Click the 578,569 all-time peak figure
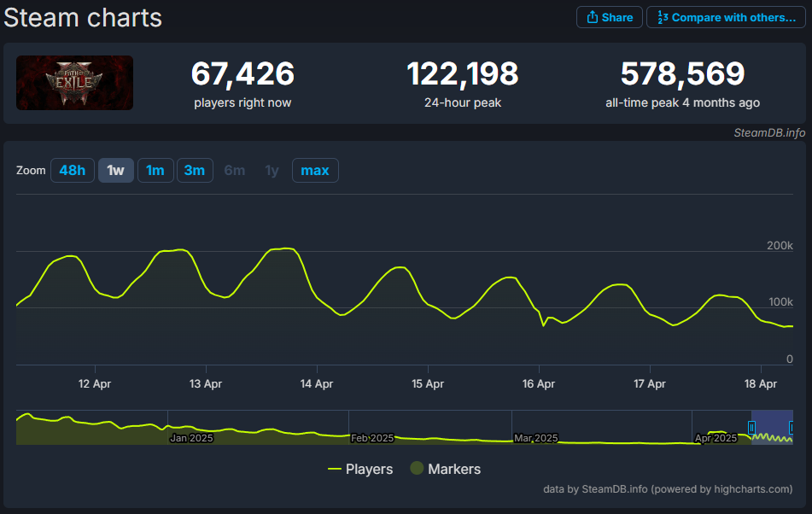 pos(682,73)
